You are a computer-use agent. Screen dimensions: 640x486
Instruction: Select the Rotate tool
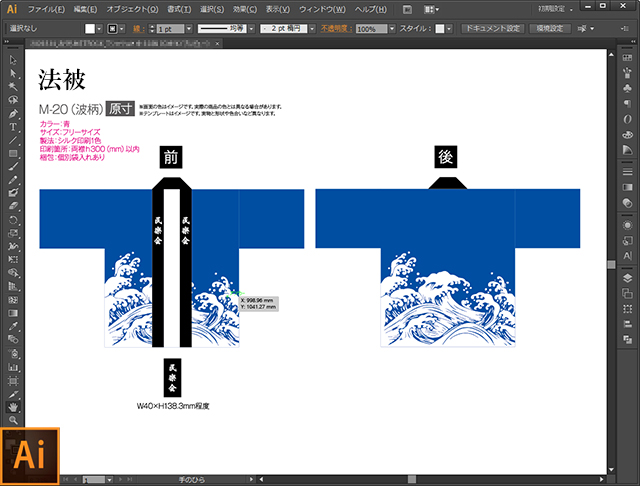(13, 220)
